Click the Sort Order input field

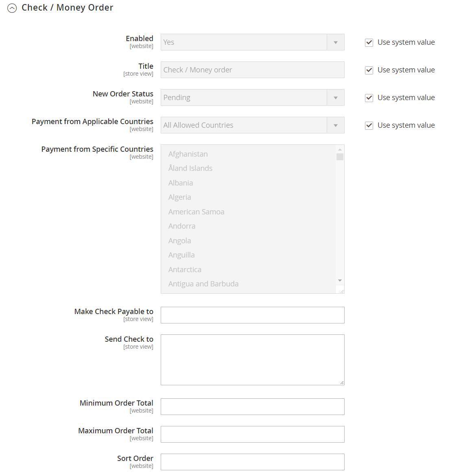(252, 462)
